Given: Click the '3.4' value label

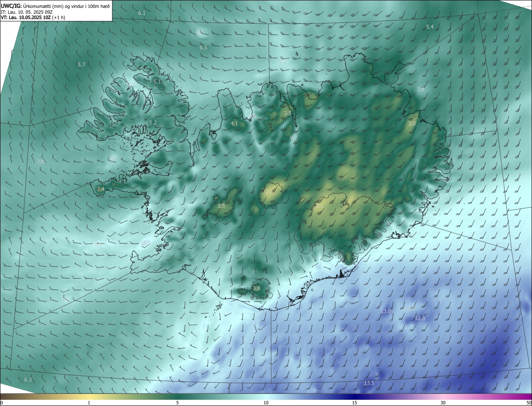Looking at the screenshot, I should click(x=100, y=189).
